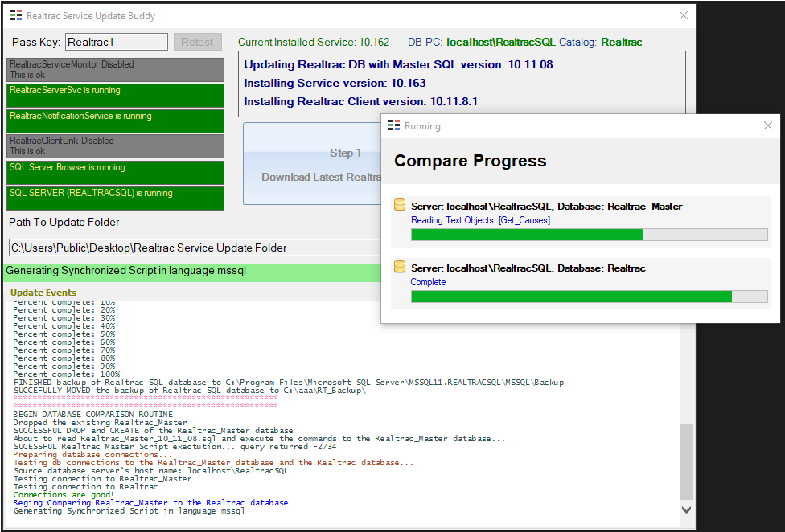
Task: Close the Realtrac Service Update Buddy window
Action: click(684, 15)
